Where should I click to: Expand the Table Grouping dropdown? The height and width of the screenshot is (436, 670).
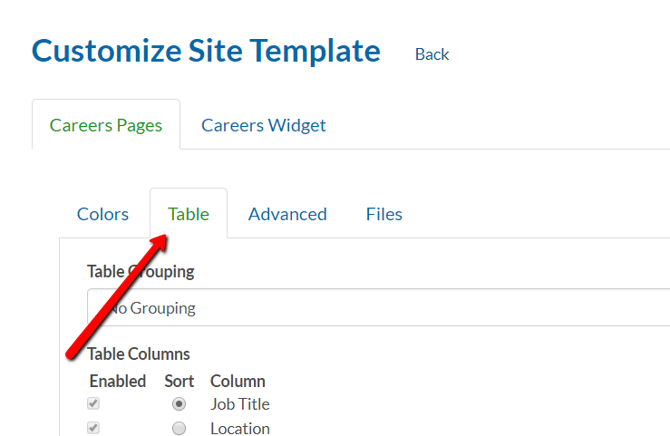click(x=380, y=308)
